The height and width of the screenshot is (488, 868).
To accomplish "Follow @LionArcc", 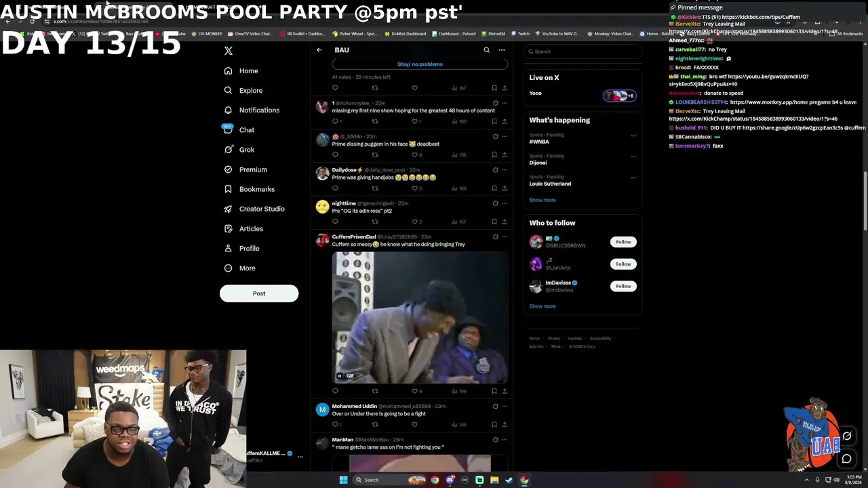I will (623, 264).
